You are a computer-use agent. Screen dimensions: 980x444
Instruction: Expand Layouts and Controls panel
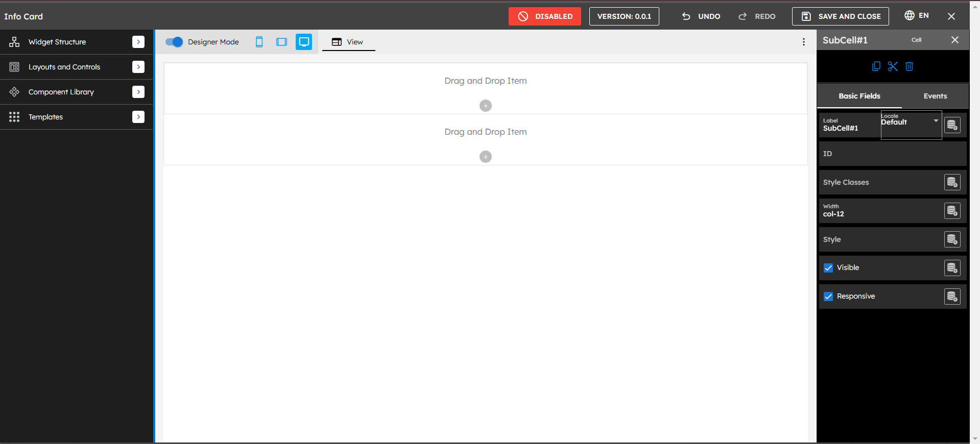138,67
